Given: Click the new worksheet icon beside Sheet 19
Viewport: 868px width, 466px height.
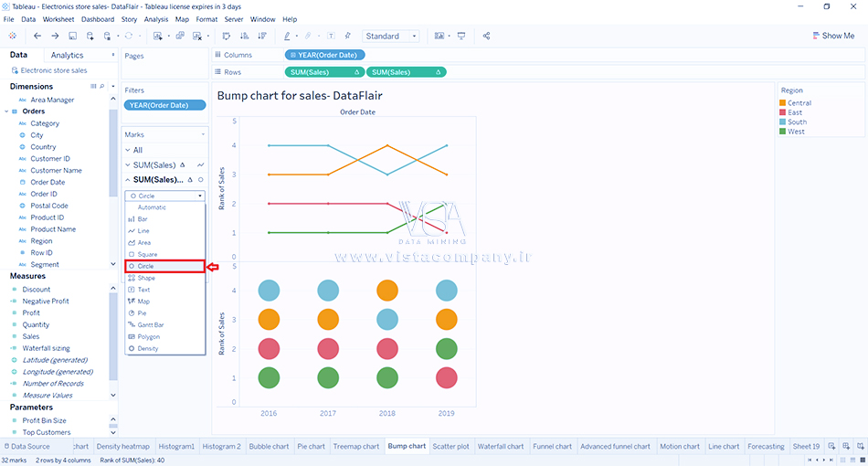Looking at the screenshot, I should [833, 447].
